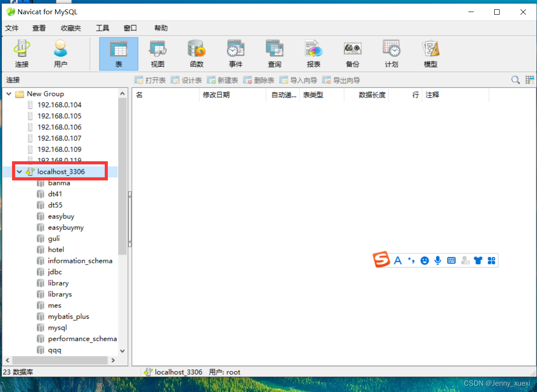This screenshot has width=537, height=392.
Task: Open the 函数 (Function) toolbar icon
Action: 197,54
